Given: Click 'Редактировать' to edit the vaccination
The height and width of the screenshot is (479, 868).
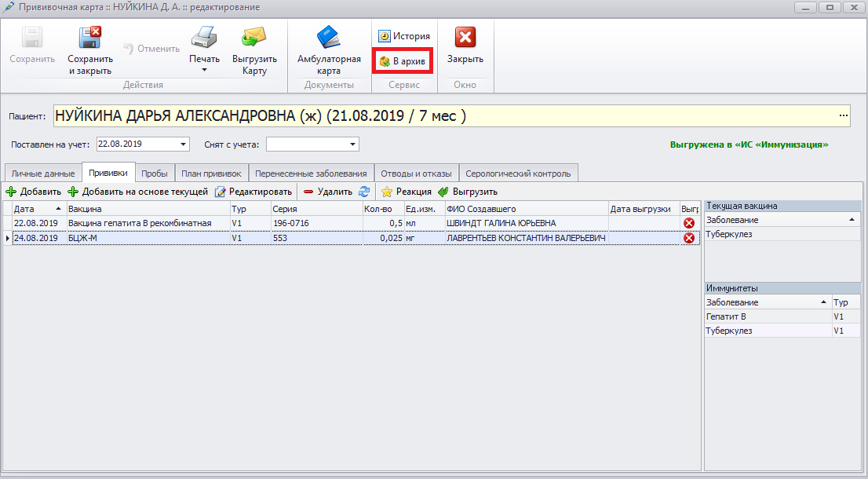Looking at the screenshot, I should pyautogui.click(x=253, y=192).
